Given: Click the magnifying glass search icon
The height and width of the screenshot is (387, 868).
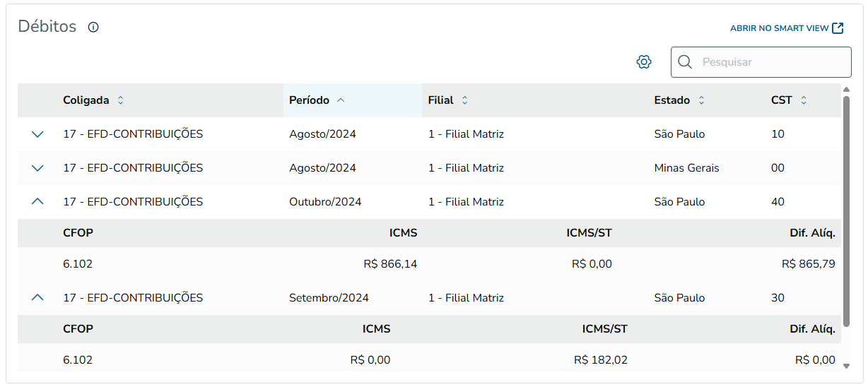Looking at the screenshot, I should [684, 62].
